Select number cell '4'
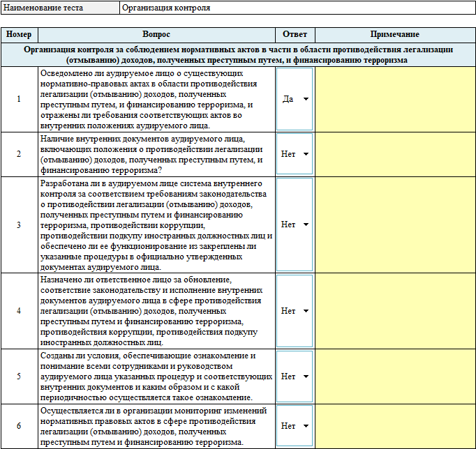 click(x=19, y=311)
